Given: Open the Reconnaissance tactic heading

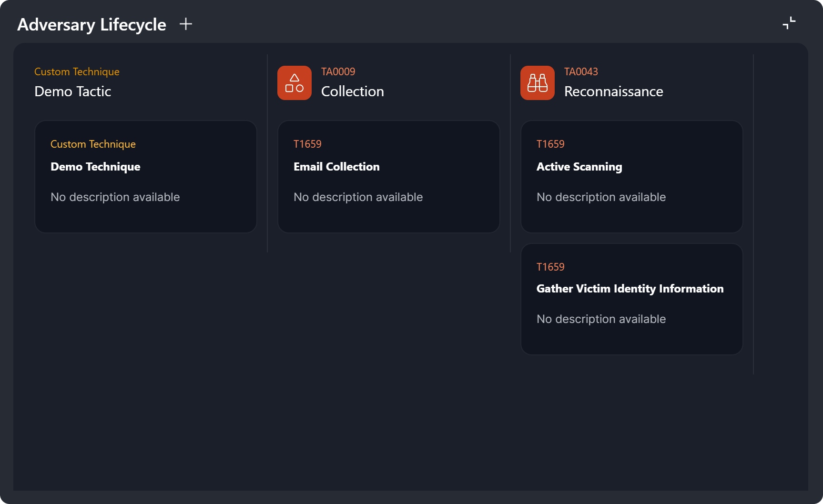Looking at the screenshot, I should click(x=613, y=91).
